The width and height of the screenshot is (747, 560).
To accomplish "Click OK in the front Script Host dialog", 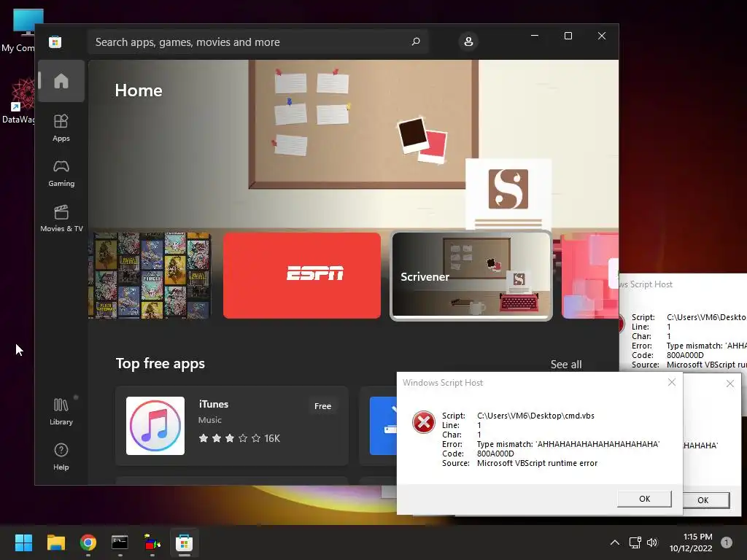I will (644, 499).
